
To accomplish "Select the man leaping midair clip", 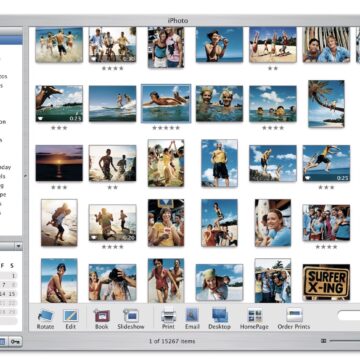I will [x=326, y=163].
